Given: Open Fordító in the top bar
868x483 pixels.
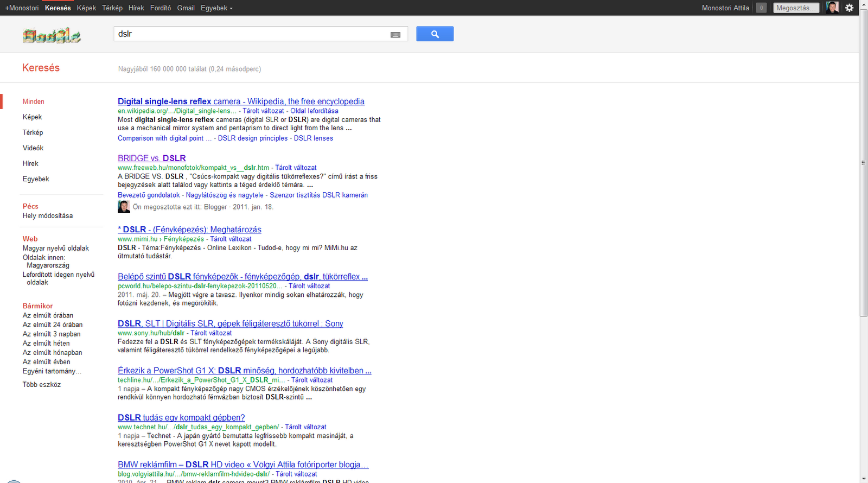Looking at the screenshot, I should (x=161, y=8).
